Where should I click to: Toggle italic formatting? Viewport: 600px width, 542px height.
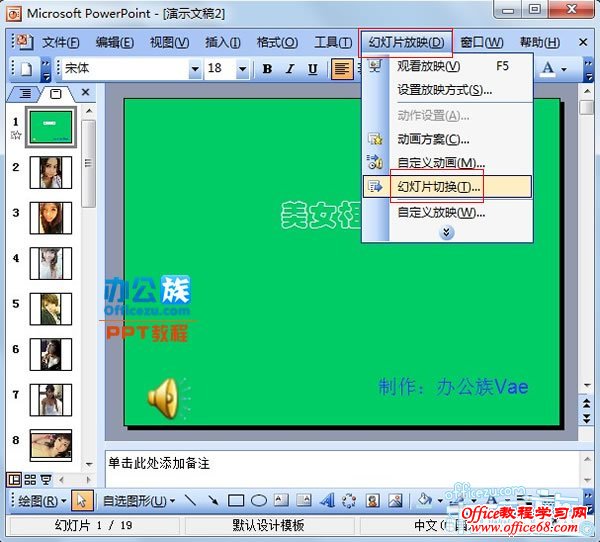click(x=290, y=69)
